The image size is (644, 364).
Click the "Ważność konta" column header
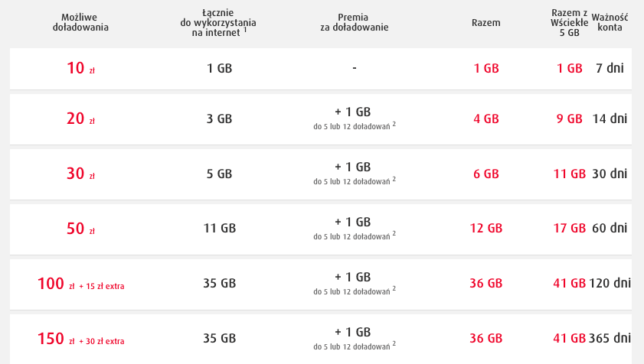coord(610,22)
